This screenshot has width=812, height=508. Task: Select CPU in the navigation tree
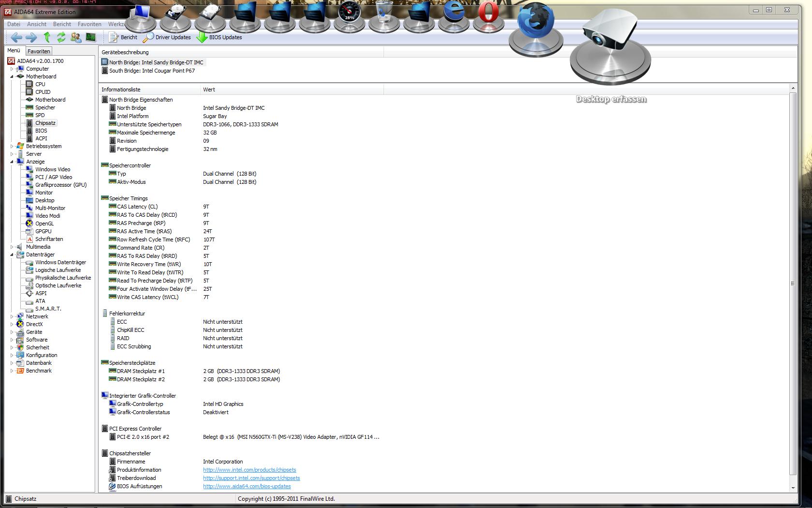coord(40,84)
